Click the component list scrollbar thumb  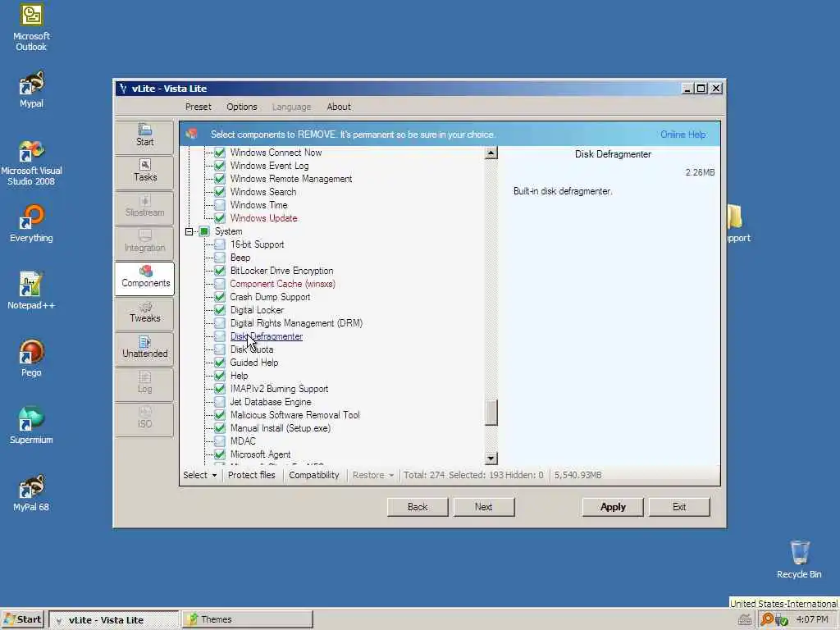coord(491,413)
